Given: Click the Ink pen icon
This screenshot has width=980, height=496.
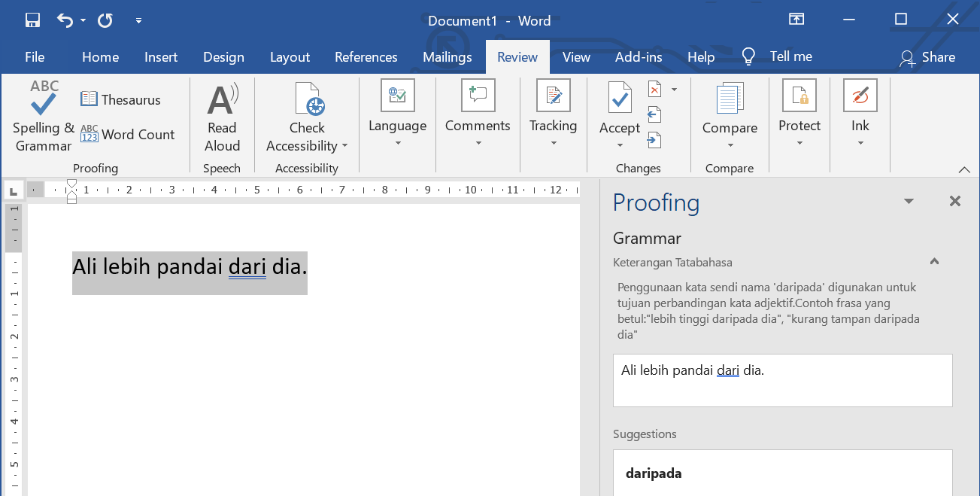Looking at the screenshot, I should [x=860, y=96].
